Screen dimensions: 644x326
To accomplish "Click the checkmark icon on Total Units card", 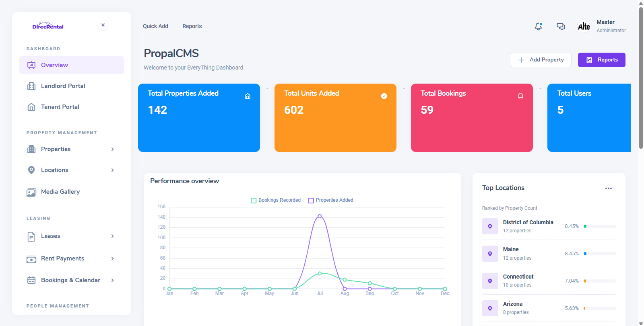I will [384, 96].
